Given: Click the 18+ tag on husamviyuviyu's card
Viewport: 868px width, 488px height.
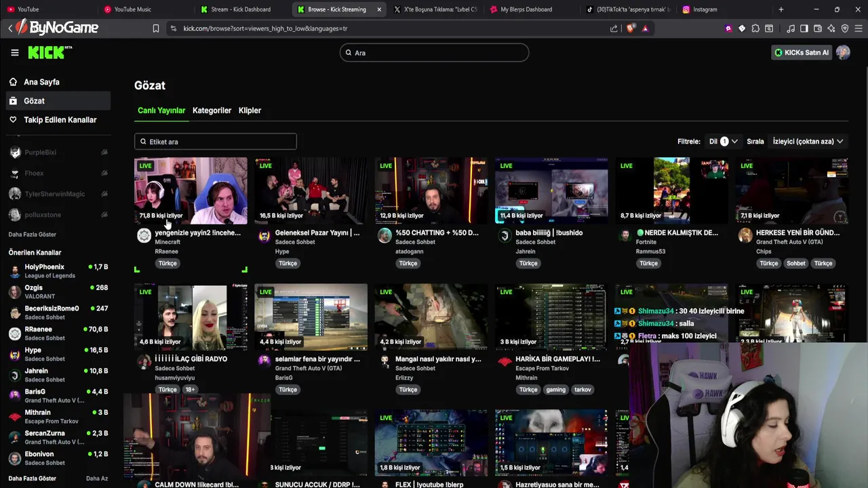Looking at the screenshot, I should click(190, 390).
